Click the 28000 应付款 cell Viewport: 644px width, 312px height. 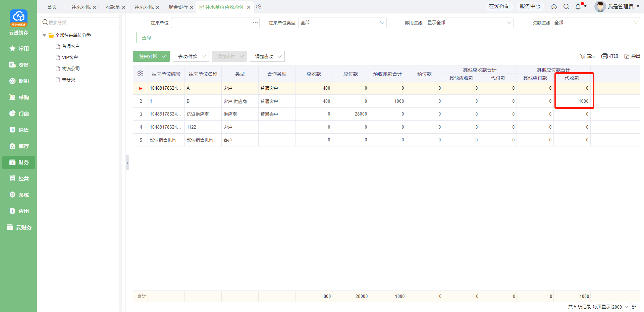(x=351, y=114)
